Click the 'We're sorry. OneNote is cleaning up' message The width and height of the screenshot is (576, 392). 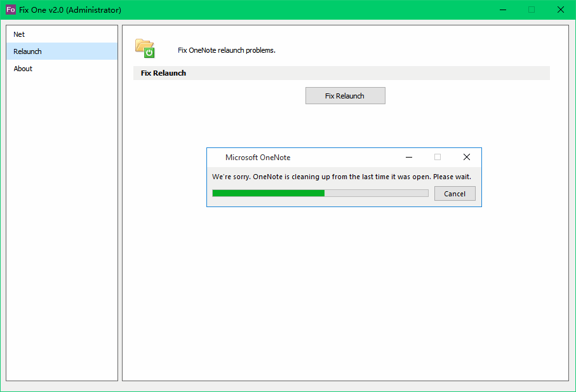[x=342, y=177]
